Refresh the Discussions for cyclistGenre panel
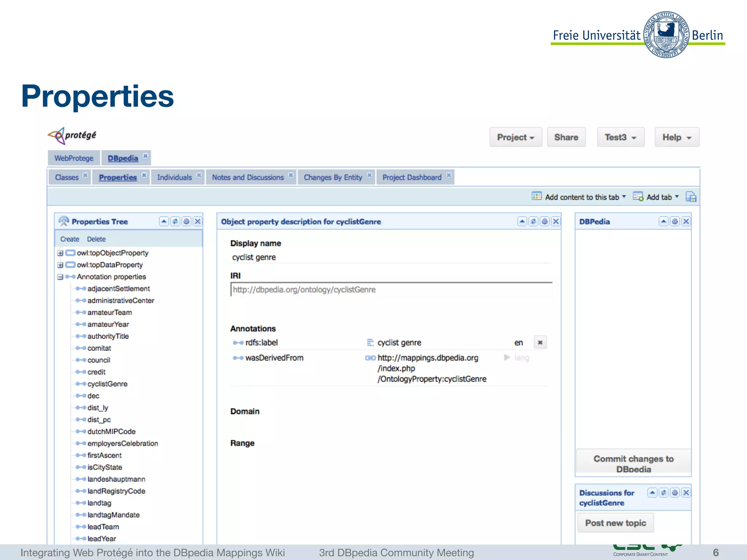 coord(664,493)
